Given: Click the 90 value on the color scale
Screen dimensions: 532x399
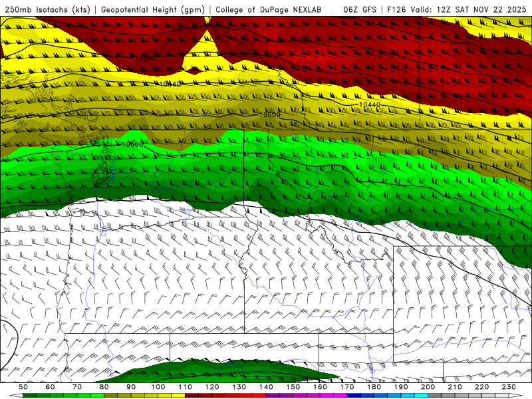Looking at the screenshot, I should pos(131,387).
